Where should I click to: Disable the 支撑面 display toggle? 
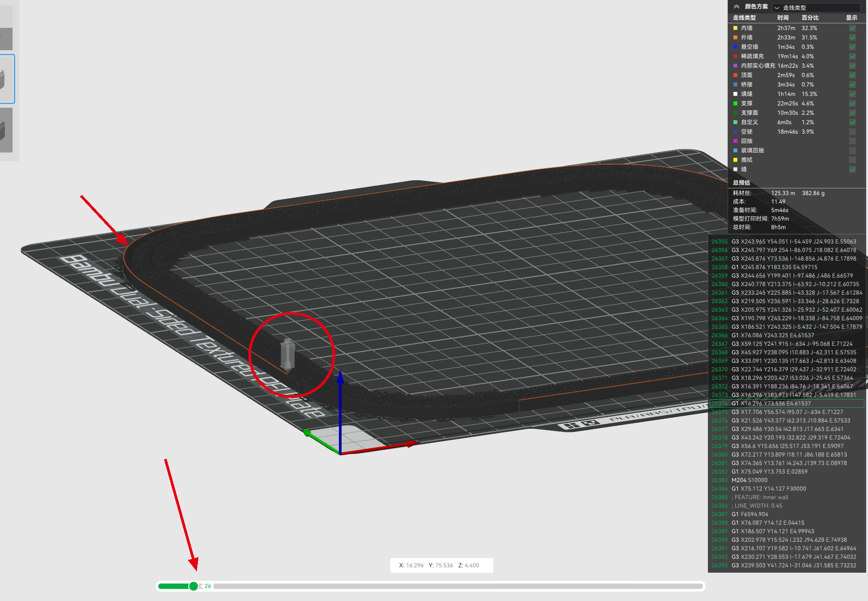[852, 113]
